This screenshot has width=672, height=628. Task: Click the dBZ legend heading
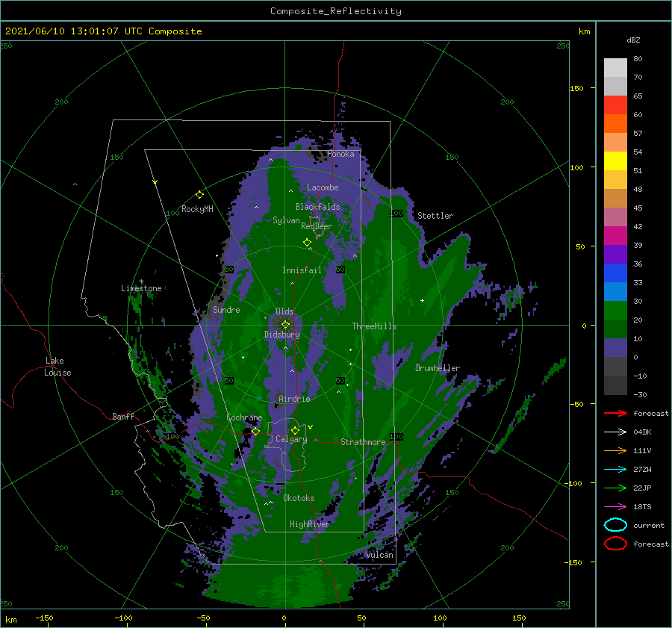pos(633,40)
